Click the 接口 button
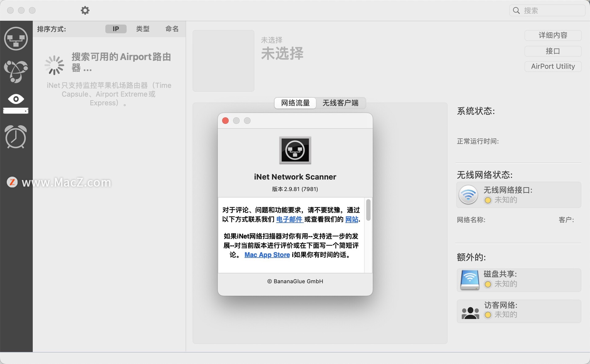The width and height of the screenshot is (590, 364). pos(553,51)
